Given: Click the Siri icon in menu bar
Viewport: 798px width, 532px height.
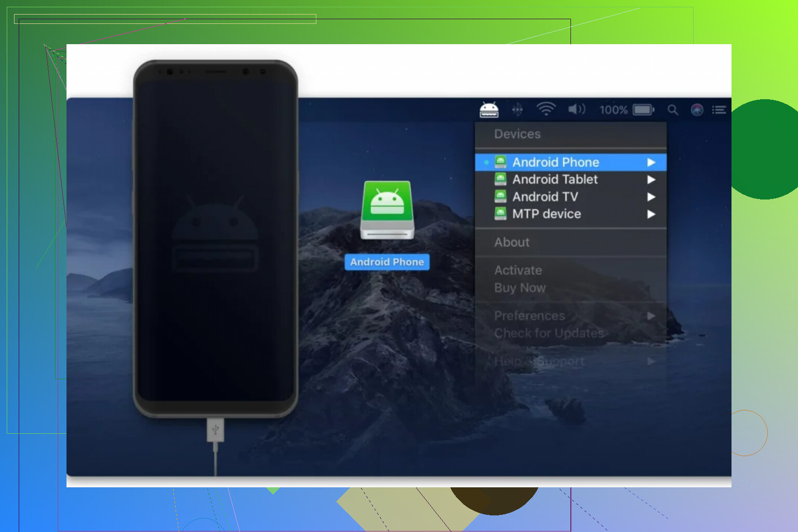Looking at the screenshot, I should (x=697, y=110).
